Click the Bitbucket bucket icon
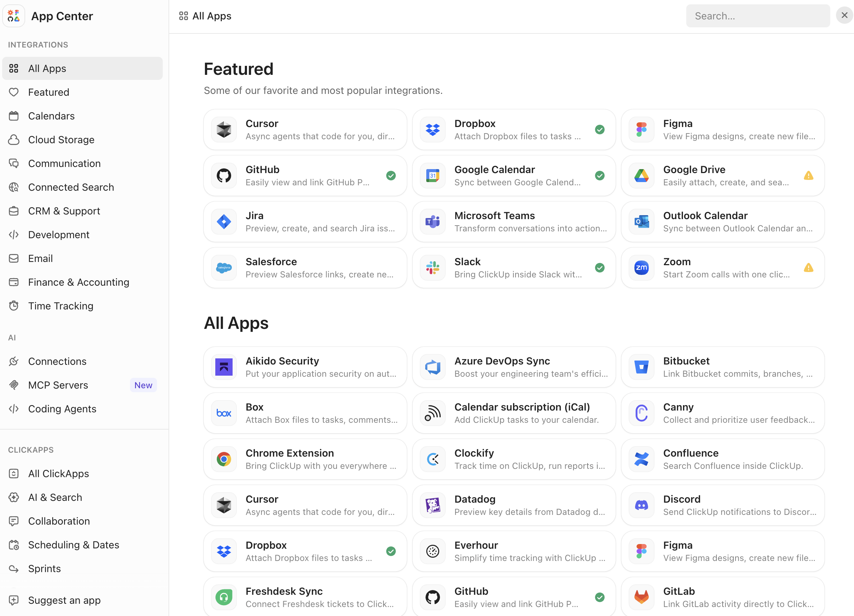The image size is (854, 616). point(641,367)
